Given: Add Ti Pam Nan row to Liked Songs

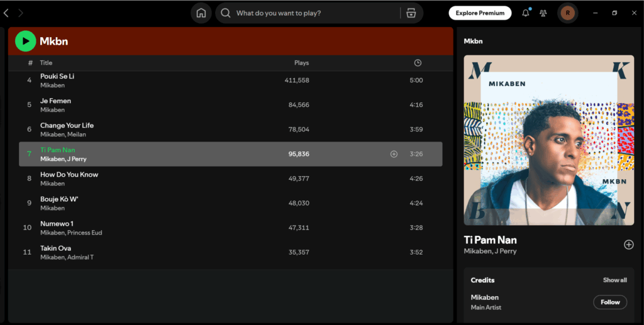Looking at the screenshot, I should click(x=394, y=154).
